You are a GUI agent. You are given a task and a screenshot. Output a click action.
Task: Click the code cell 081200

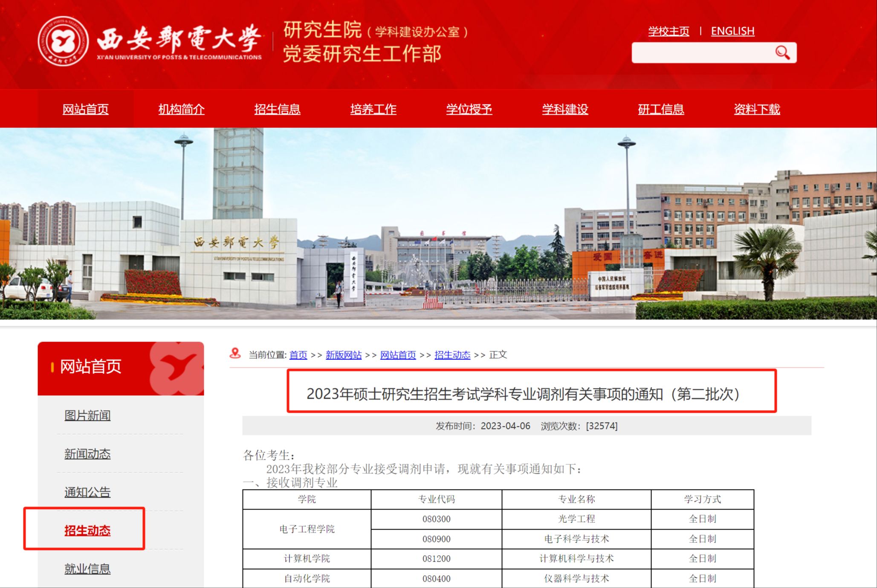[x=437, y=559]
